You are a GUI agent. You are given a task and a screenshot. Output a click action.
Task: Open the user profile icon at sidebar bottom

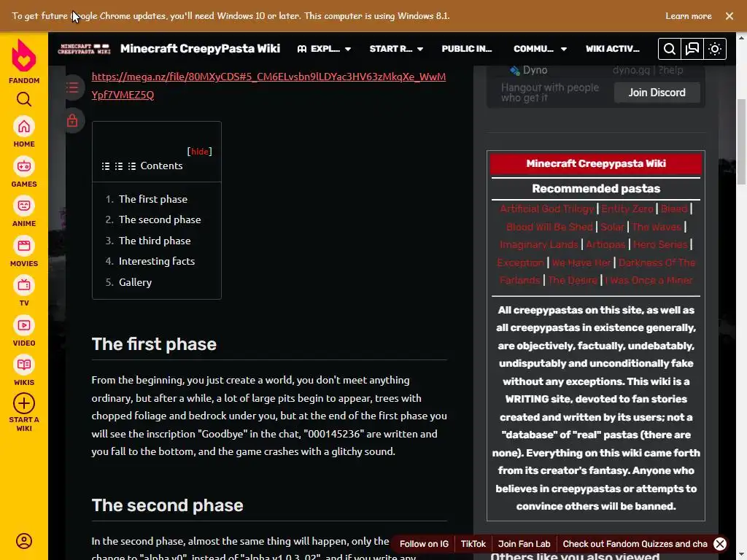[24, 541]
